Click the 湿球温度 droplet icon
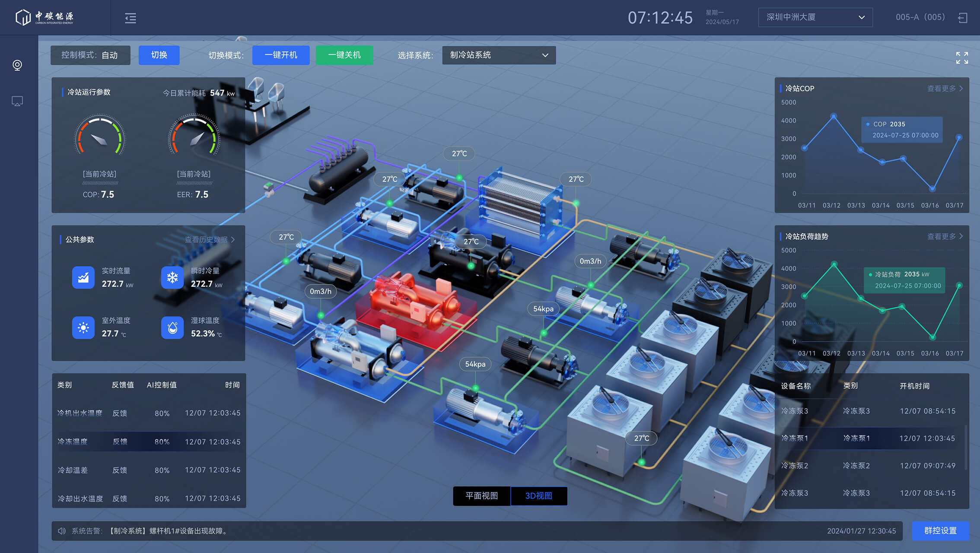 172,327
